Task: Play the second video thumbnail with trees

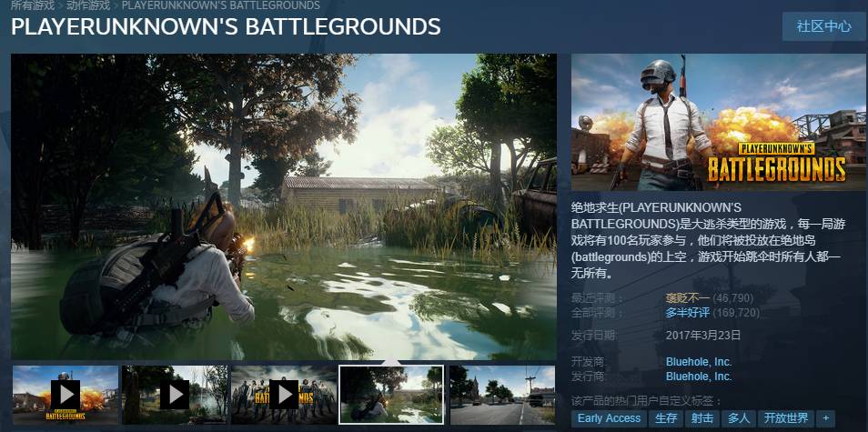Action: click(x=175, y=395)
